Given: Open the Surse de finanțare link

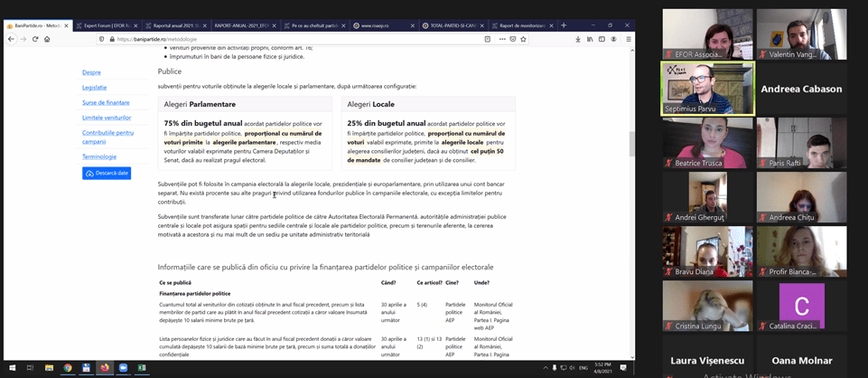Looking at the screenshot, I should 106,102.
